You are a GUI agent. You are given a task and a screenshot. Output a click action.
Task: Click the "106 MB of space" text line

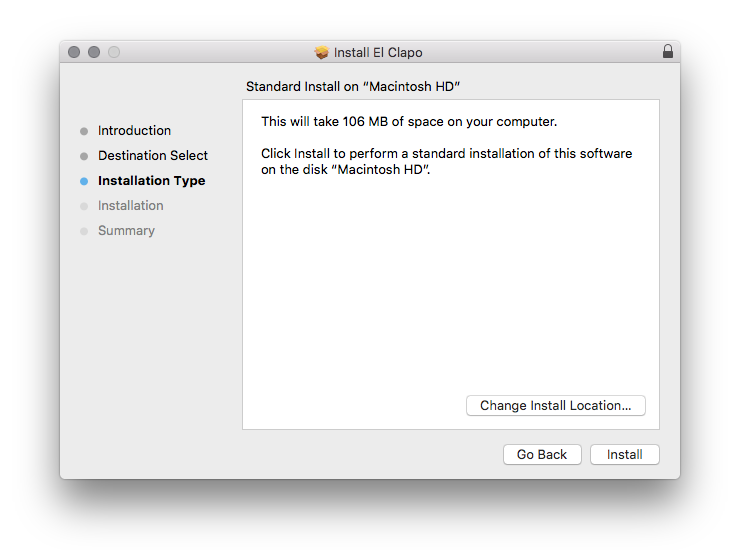click(x=408, y=122)
